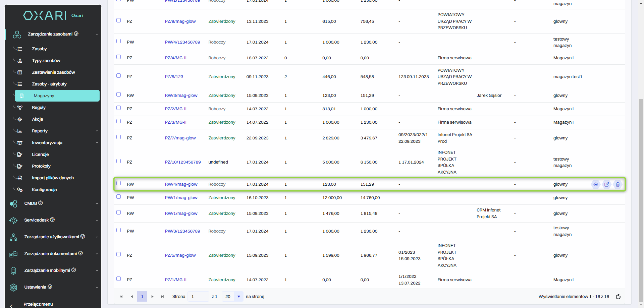
Task: Open the Zasoby menu item
Action: click(39, 49)
